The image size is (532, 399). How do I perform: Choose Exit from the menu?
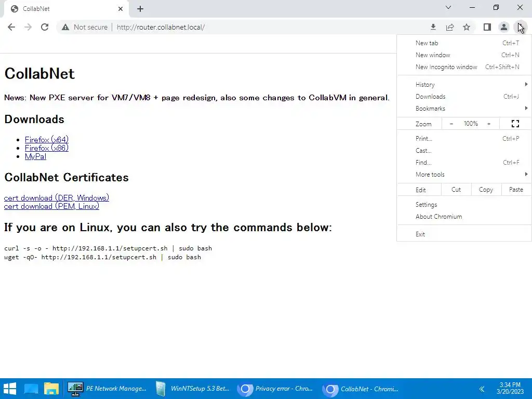464,234
